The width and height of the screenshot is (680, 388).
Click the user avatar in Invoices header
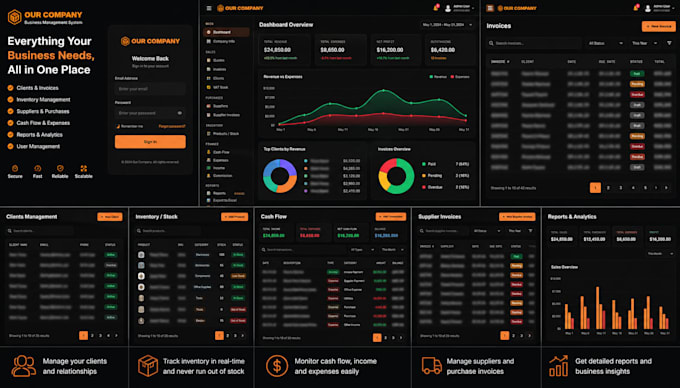point(648,8)
